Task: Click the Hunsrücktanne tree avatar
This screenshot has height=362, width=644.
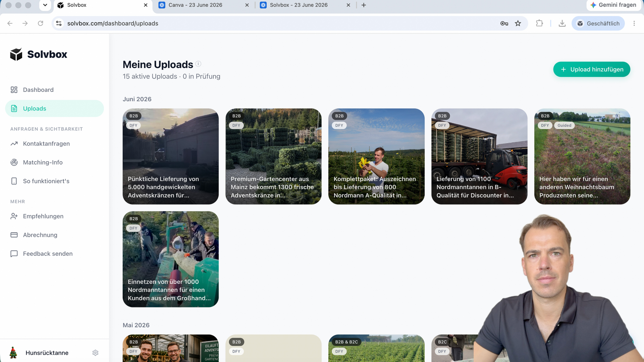Action: click(13, 353)
